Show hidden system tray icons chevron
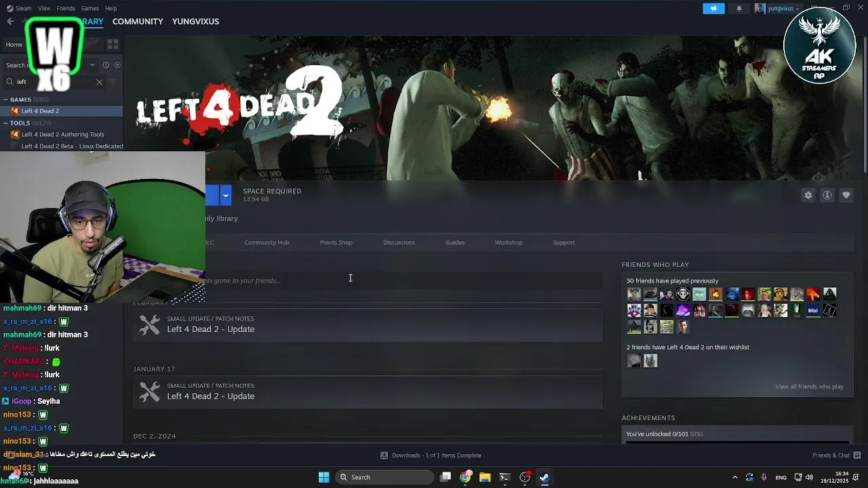This screenshot has height=488, width=868. (734, 477)
